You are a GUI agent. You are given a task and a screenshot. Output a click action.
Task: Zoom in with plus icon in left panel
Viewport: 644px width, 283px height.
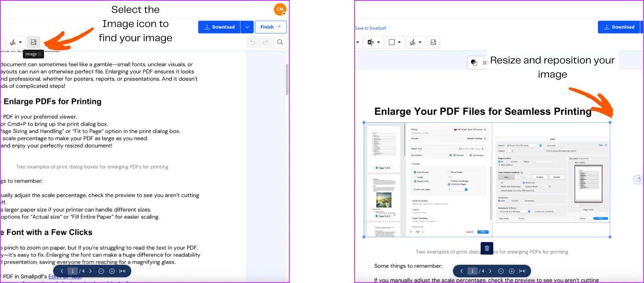click(112, 271)
